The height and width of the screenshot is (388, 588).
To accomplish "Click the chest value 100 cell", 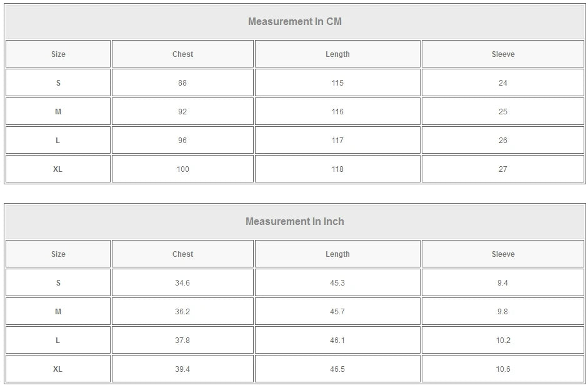I will [182, 169].
